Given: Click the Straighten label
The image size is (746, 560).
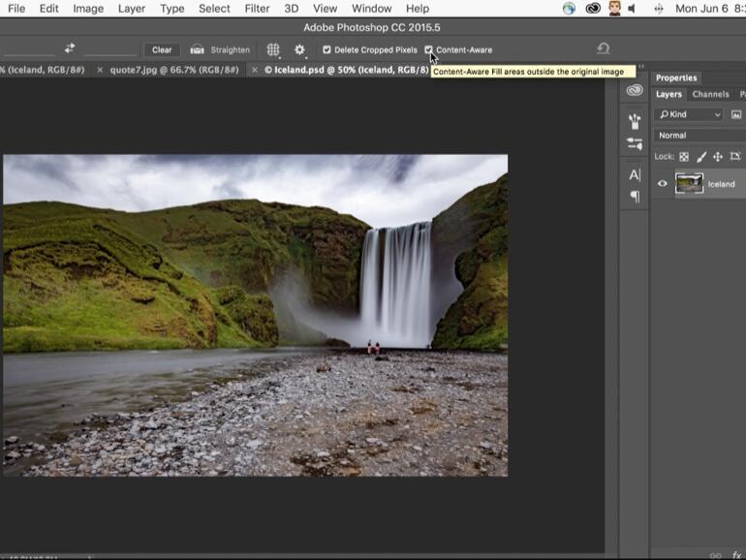Looking at the screenshot, I should 230,50.
